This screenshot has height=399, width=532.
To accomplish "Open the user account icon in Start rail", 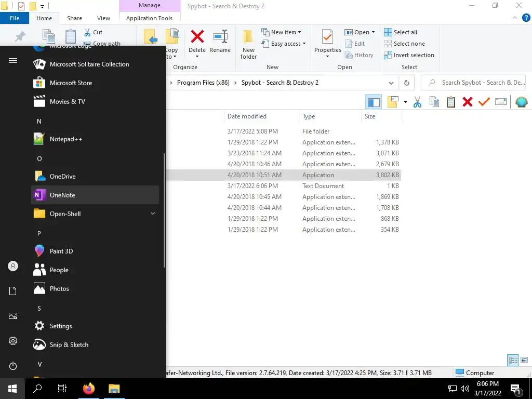I will (13, 266).
